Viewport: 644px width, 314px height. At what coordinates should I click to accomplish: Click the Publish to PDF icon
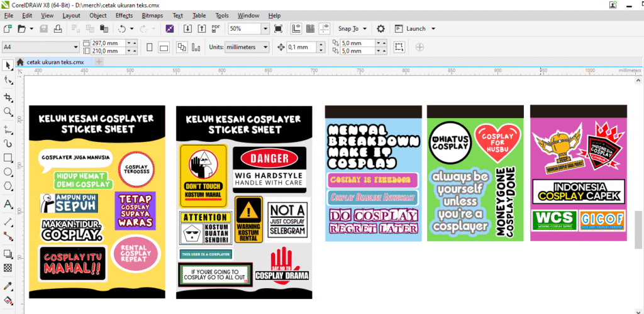[216, 29]
